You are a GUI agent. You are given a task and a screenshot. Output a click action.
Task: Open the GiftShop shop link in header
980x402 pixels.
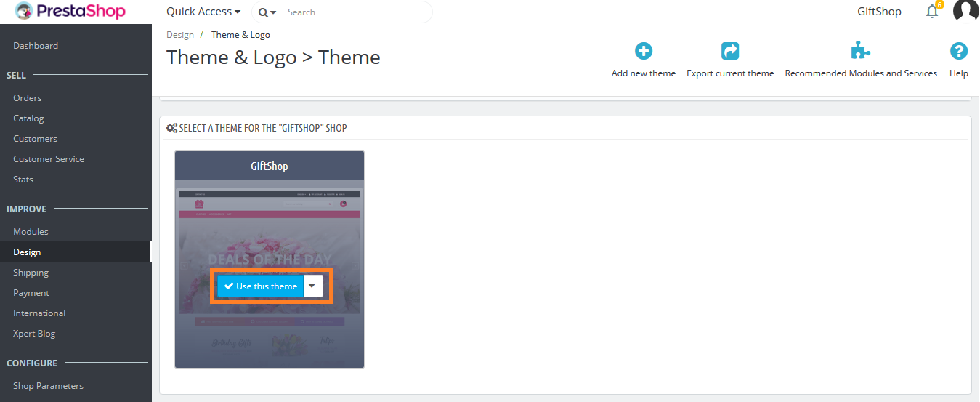879,12
